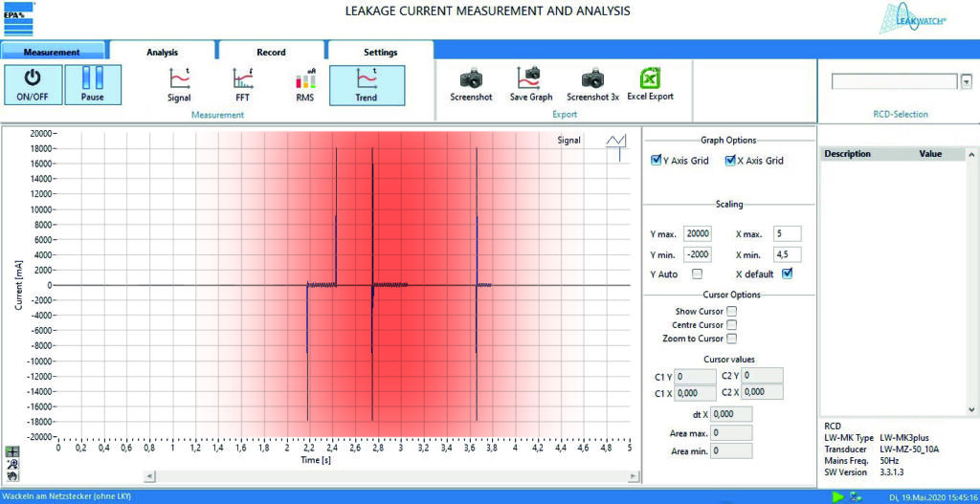Switch to the Record tab
Viewport: 980px width, 504px height.
coord(271,52)
